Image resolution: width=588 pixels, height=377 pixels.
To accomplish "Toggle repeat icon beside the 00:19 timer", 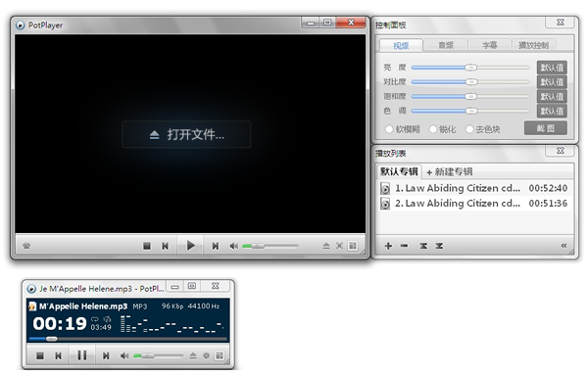I will pyautogui.click(x=95, y=319).
